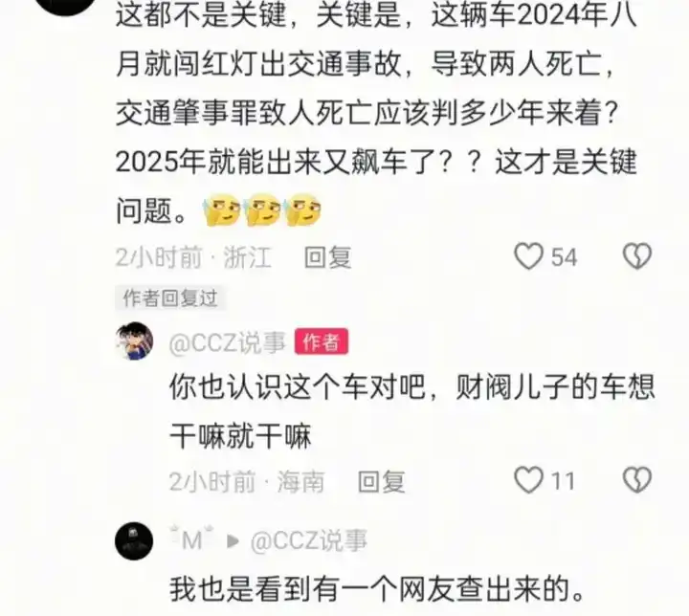Click the red 作者 badge
The height and width of the screenshot is (616, 689).
tap(322, 341)
